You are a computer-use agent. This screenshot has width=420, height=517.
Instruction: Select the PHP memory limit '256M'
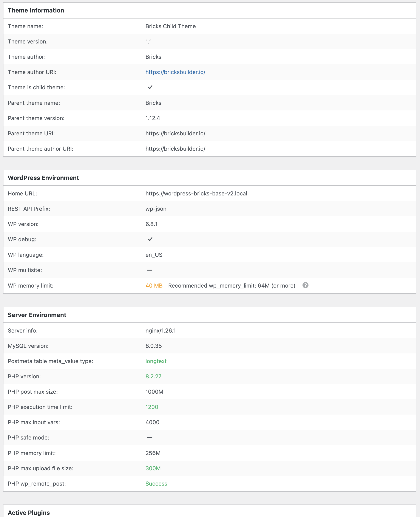(x=153, y=453)
